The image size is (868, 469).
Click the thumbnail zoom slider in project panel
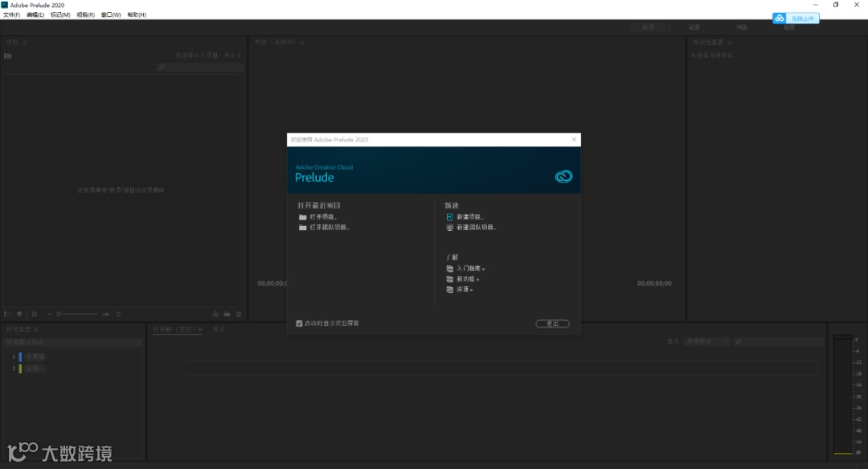[x=77, y=315]
